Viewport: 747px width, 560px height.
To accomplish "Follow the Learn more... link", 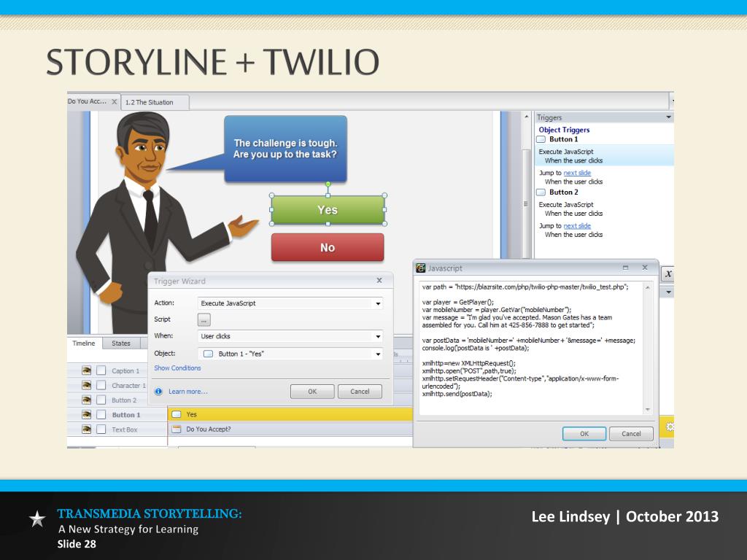I will coord(187,392).
